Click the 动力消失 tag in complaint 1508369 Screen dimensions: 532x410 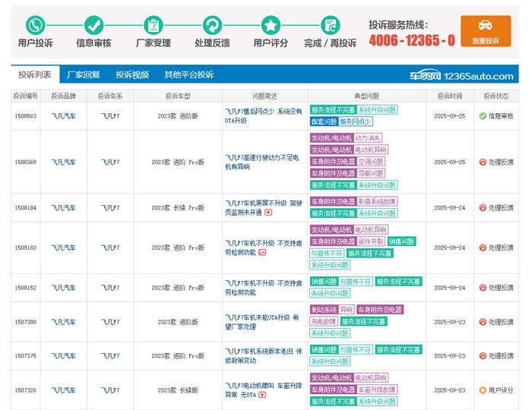click(369, 138)
